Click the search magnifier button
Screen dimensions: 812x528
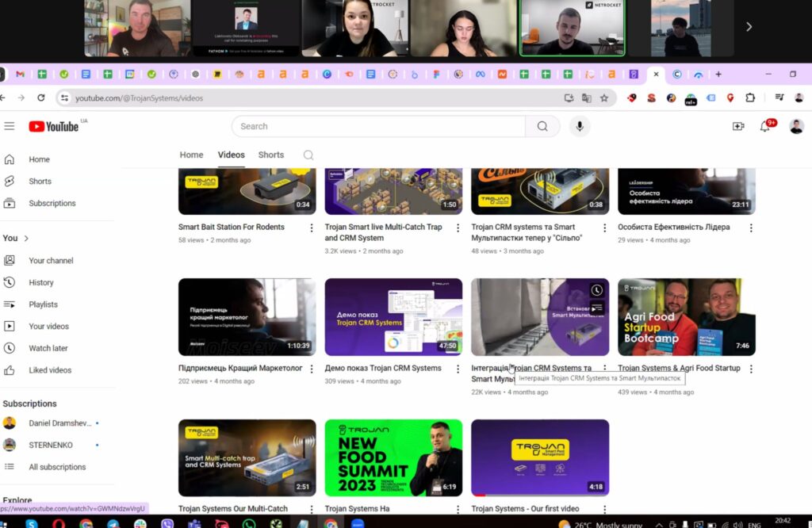point(542,126)
